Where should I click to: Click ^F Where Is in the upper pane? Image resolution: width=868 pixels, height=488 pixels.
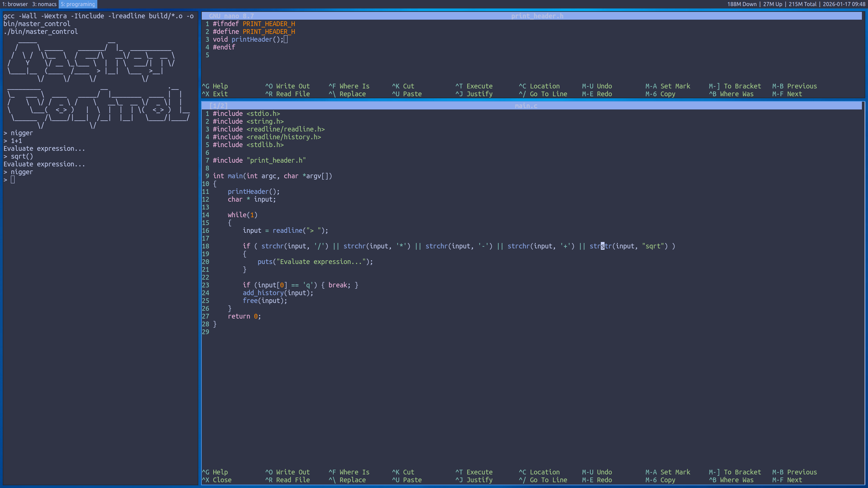349,86
